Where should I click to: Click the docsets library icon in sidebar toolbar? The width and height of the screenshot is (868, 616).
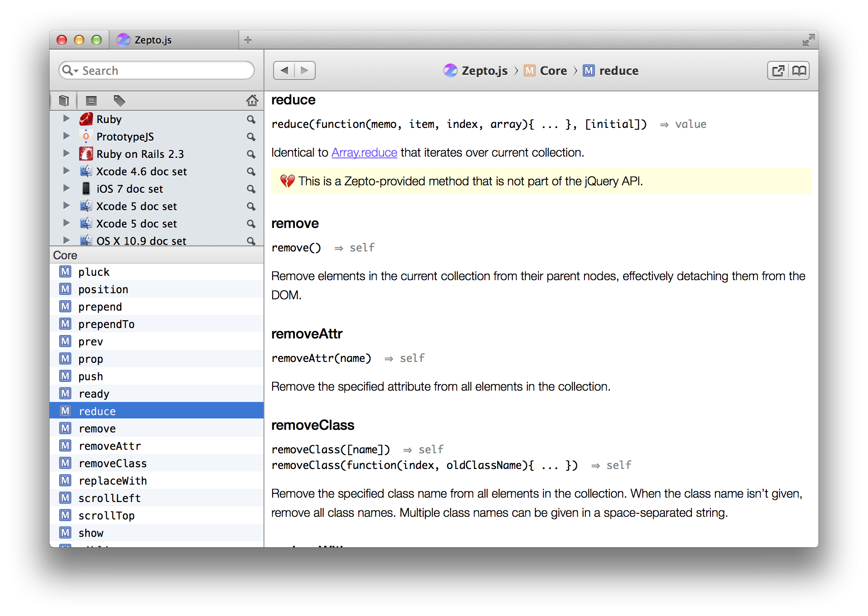click(x=64, y=101)
